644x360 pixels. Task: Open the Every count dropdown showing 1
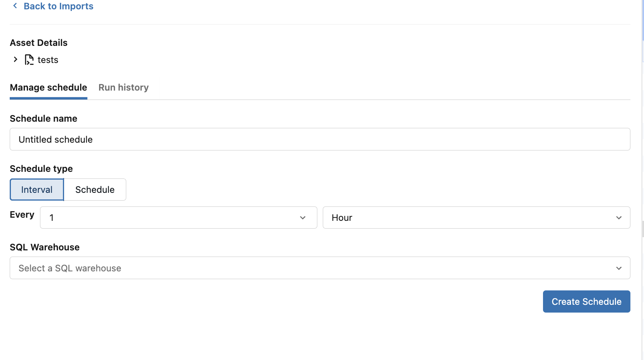(179, 218)
